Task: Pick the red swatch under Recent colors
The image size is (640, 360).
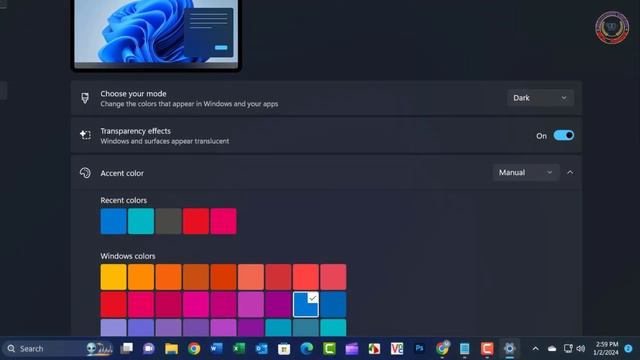Action: pos(196,221)
